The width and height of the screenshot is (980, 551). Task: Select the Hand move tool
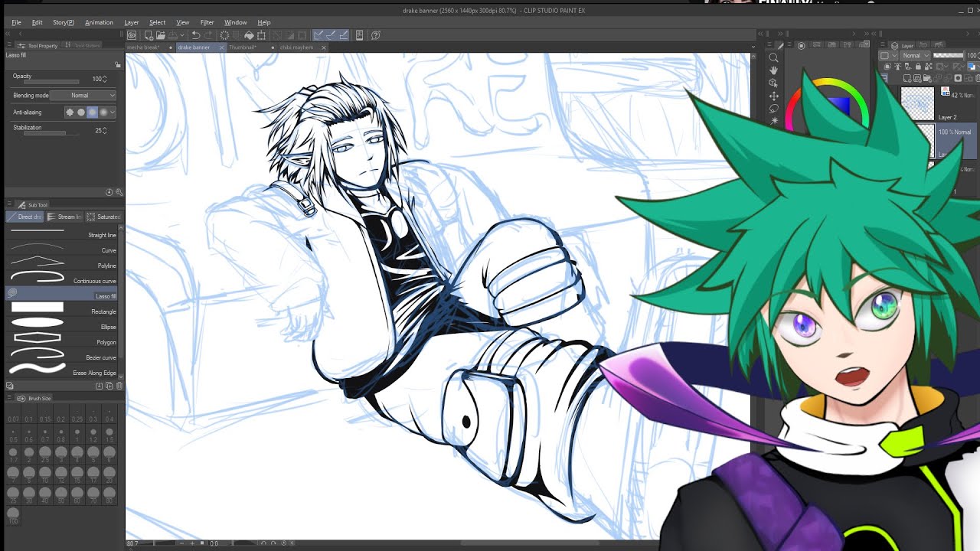(773, 70)
